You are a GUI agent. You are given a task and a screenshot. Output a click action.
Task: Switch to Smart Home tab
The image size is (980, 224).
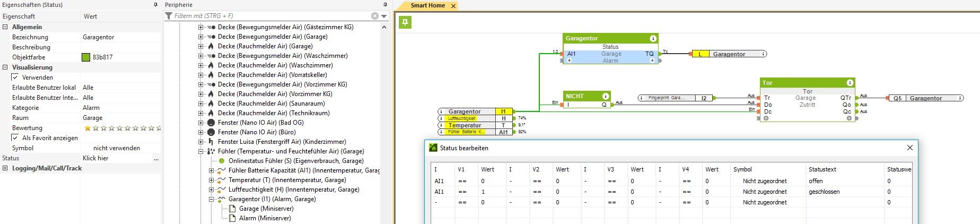[x=427, y=5]
